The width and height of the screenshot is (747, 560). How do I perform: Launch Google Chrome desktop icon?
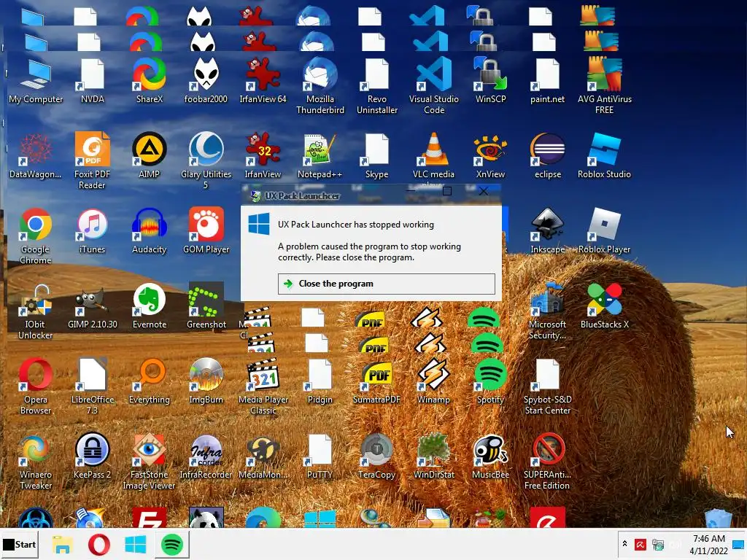(36, 237)
